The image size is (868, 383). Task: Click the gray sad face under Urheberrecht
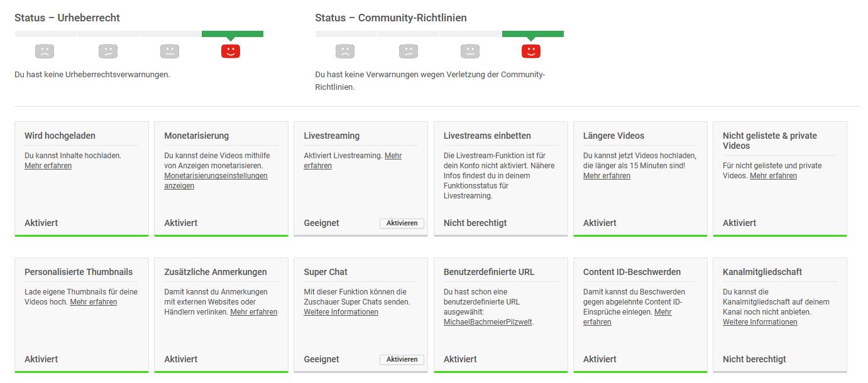coord(45,51)
